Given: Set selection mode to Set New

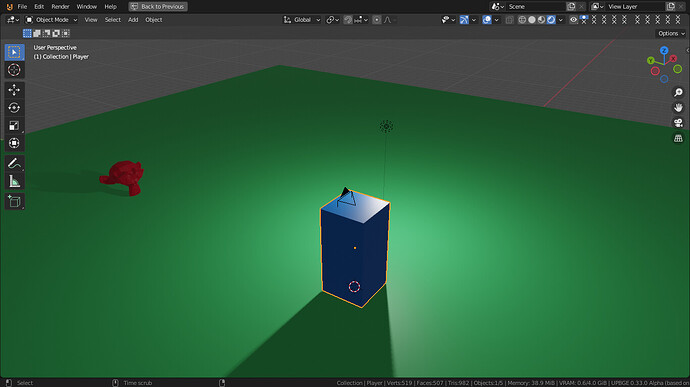Looking at the screenshot, I should pyautogui.click(x=27, y=33).
